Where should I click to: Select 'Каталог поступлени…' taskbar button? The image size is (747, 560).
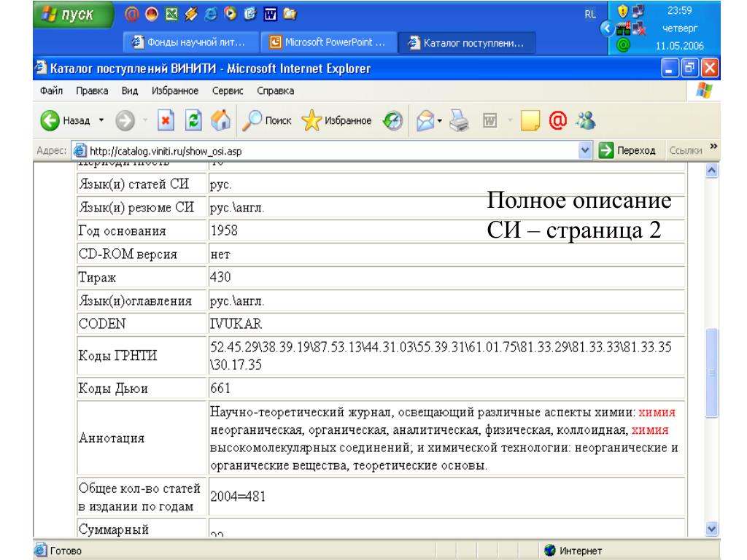tap(467, 43)
